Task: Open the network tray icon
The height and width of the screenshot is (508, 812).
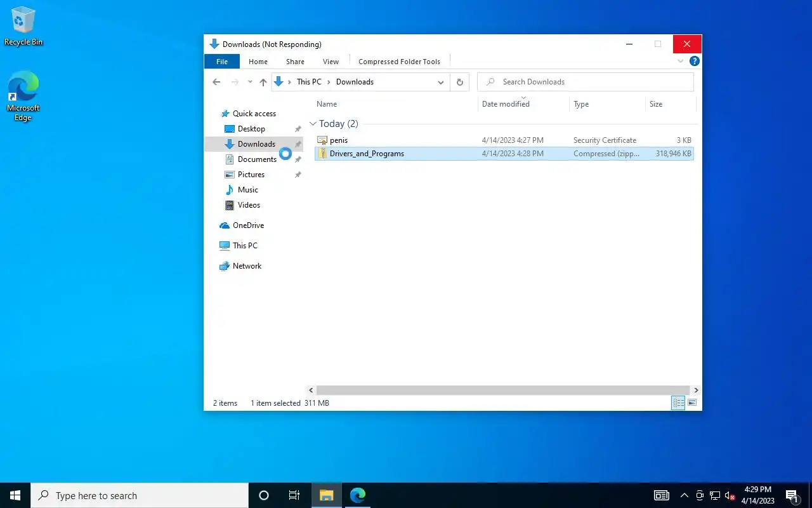Action: (x=715, y=495)
